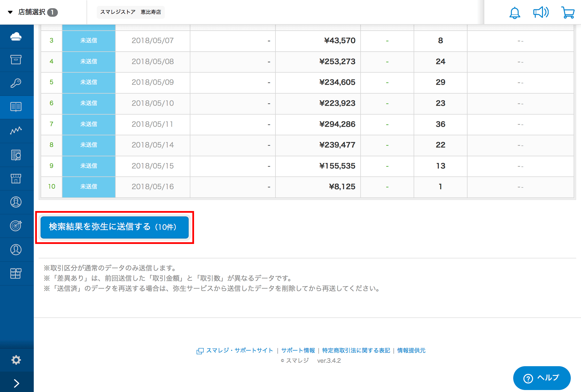Select date cell 2018/05/08
This screenshot has height=392, width=581.
pos(153,62)
